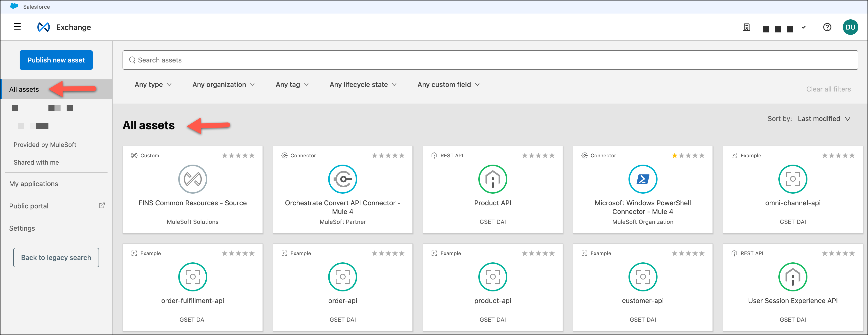
Task: Rate the Microsoft PowerShell Connector stars
Action: point(688,156)
